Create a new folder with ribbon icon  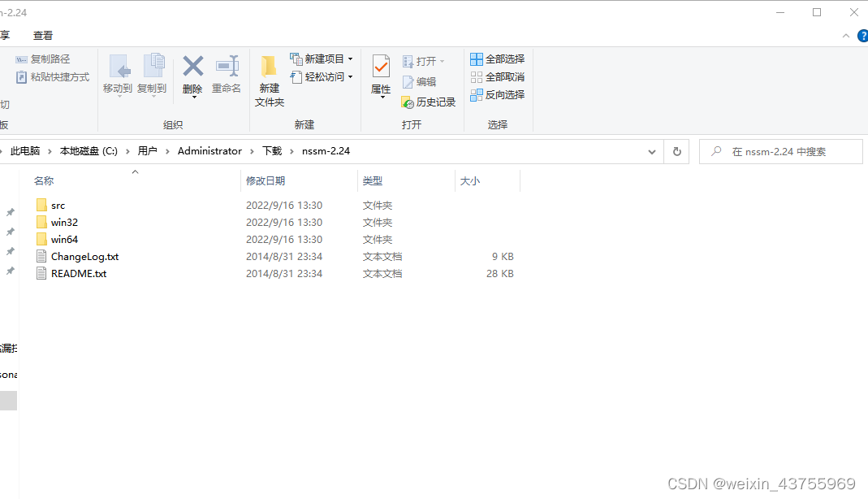tap(269, 67)
